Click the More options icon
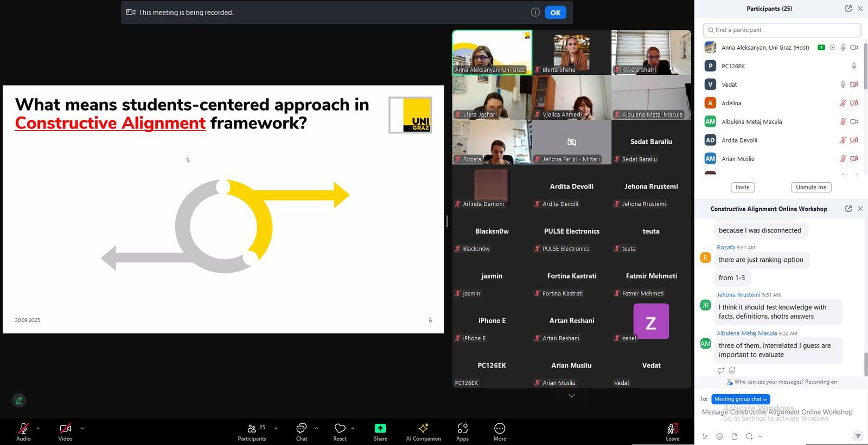Screen dimensions: 868x445 pyautogui.click(x=500, y=431)
